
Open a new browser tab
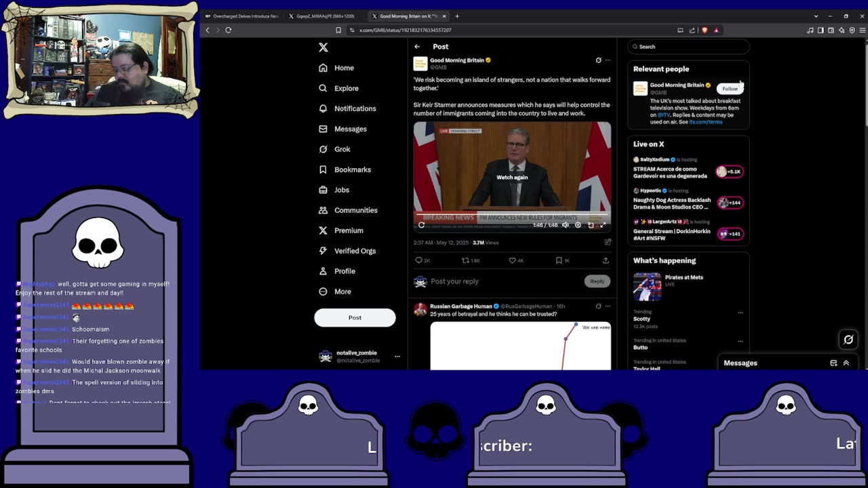pyautogui.click(x=457, y=16)
